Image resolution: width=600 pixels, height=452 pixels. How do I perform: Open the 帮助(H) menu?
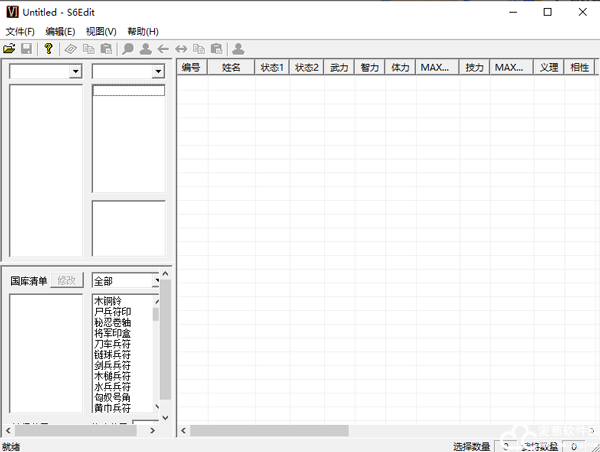143,31
